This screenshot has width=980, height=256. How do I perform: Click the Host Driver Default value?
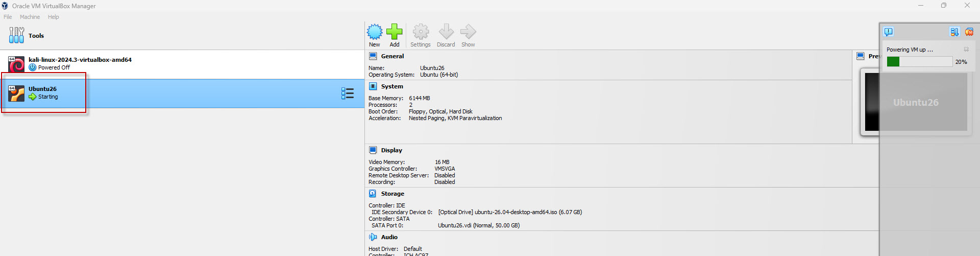pos(413,249)
